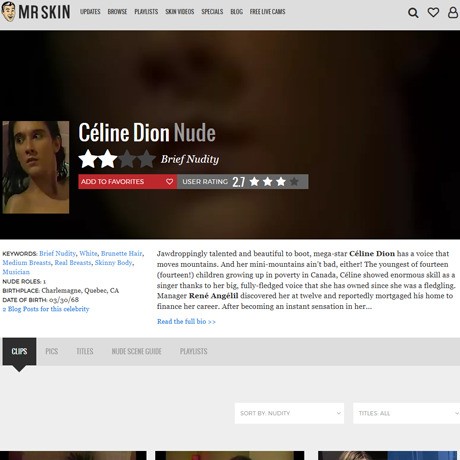
Task: Expand the Titles All dropdown
Action: point(407,413)
